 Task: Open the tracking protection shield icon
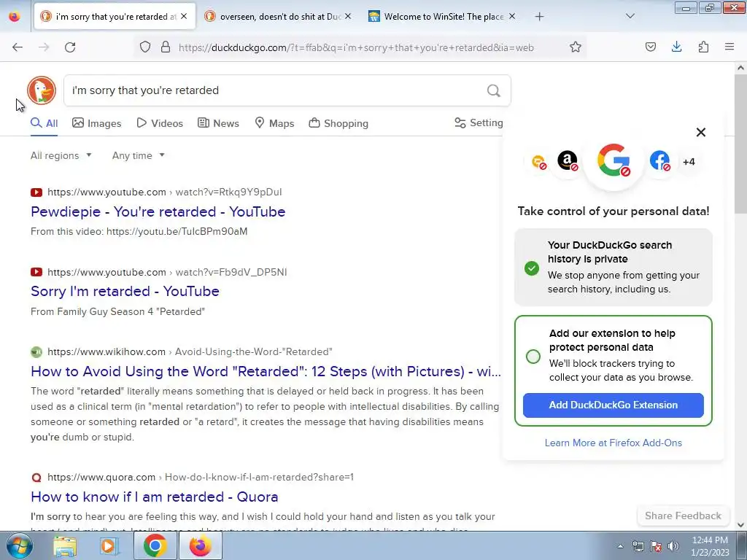pyautogui.click(x=145, y=47)
